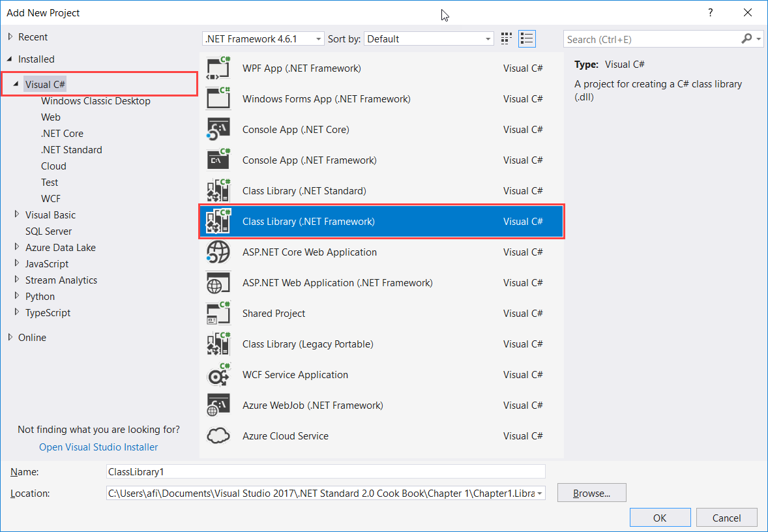
Task: Click the project Name input field
Action: pyautogui.click(x=326, y=472)
